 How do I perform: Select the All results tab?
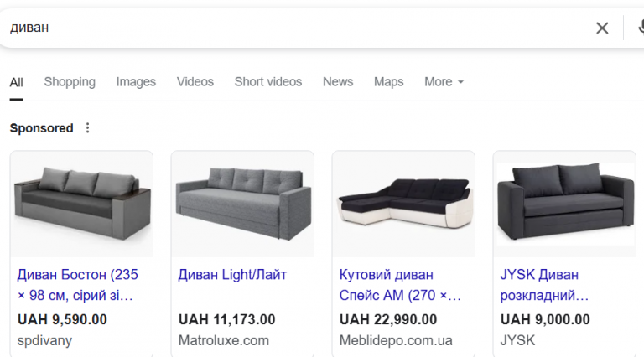point(17,82)
